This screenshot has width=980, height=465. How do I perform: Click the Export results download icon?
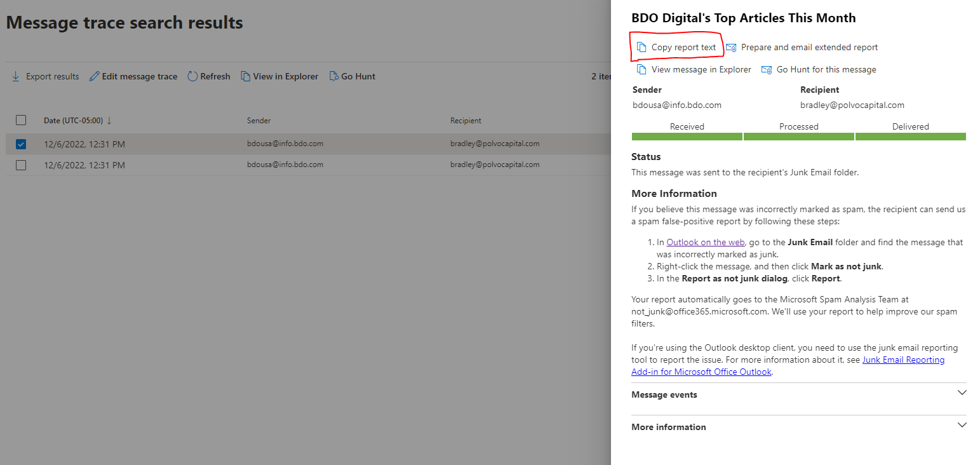click(16, 76)
